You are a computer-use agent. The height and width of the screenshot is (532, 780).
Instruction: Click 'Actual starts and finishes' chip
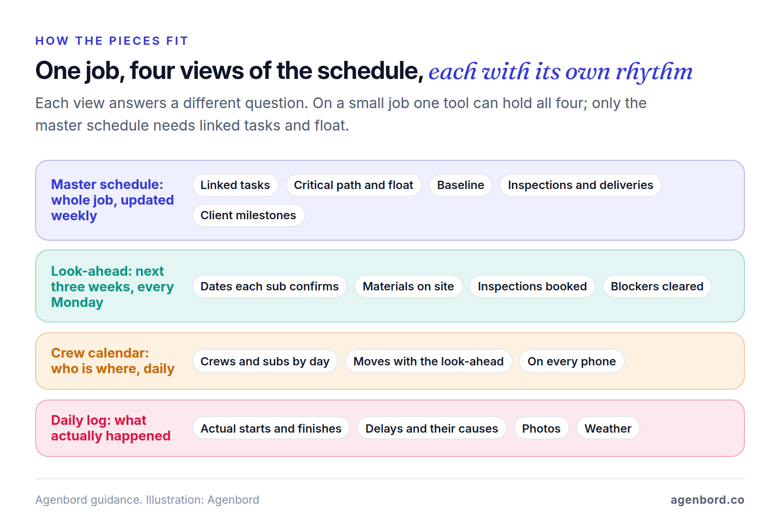[271, 429]
